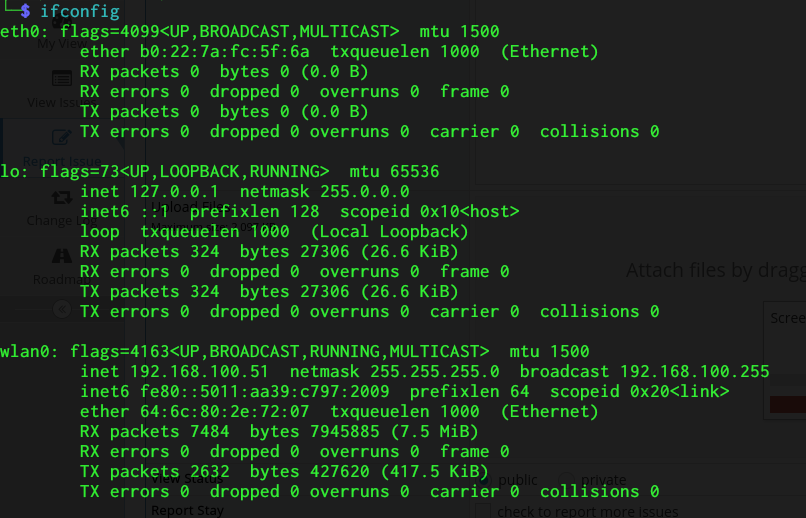Click the red bar under the screenshot preview
Image resolution: width=806 pixels, height=518 pixels.
(787, 404)
